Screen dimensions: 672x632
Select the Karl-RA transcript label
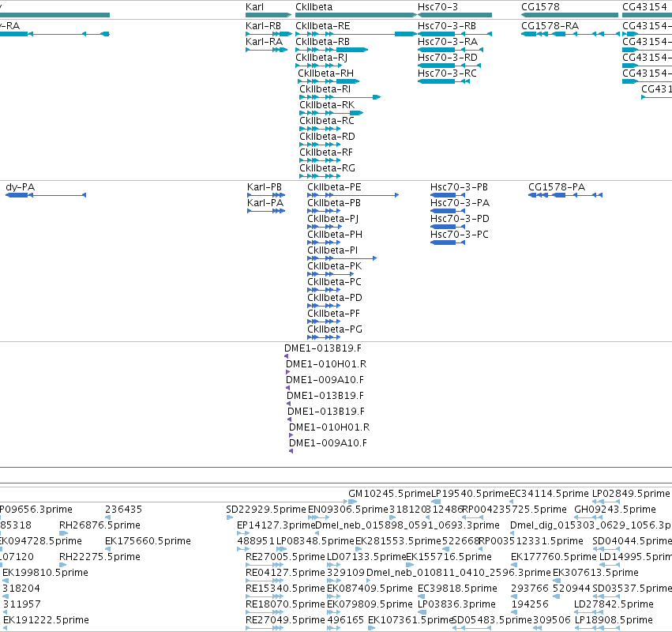click(264, 42)
